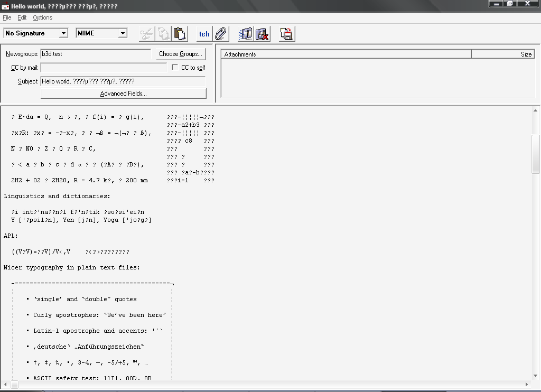Viewport: 541px width, 392px height.
Task: Open the Edit menu
Action: pyautogui.click(x=22, y=17)
